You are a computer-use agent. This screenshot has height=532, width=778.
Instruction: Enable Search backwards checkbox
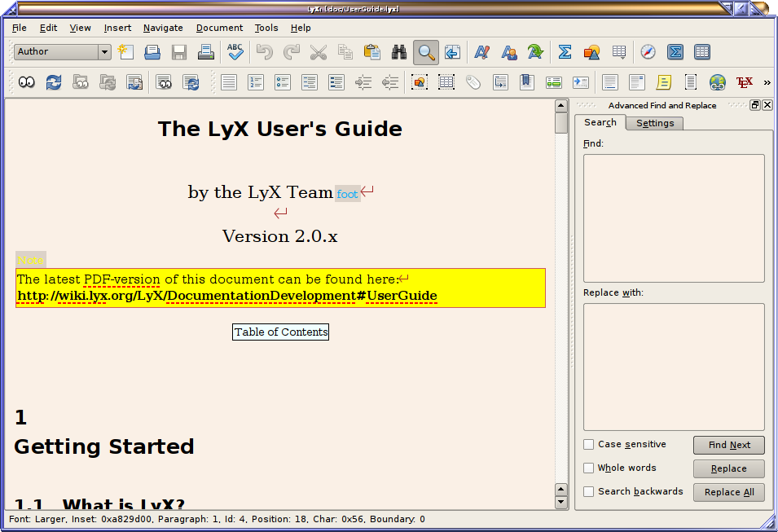pos(588,491)
